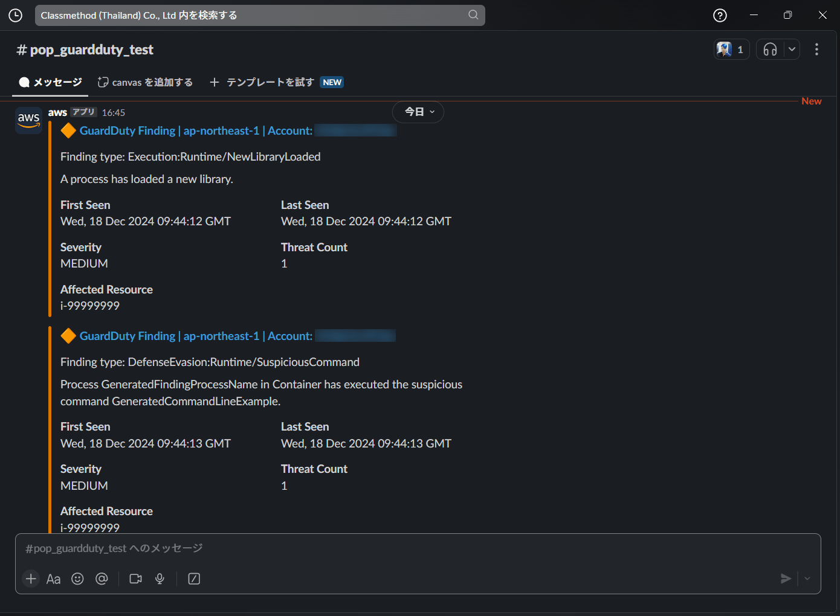840x616 pixels.
Task: Click the search workspace field
Action: pyautogui.click(x=260, y=15)
